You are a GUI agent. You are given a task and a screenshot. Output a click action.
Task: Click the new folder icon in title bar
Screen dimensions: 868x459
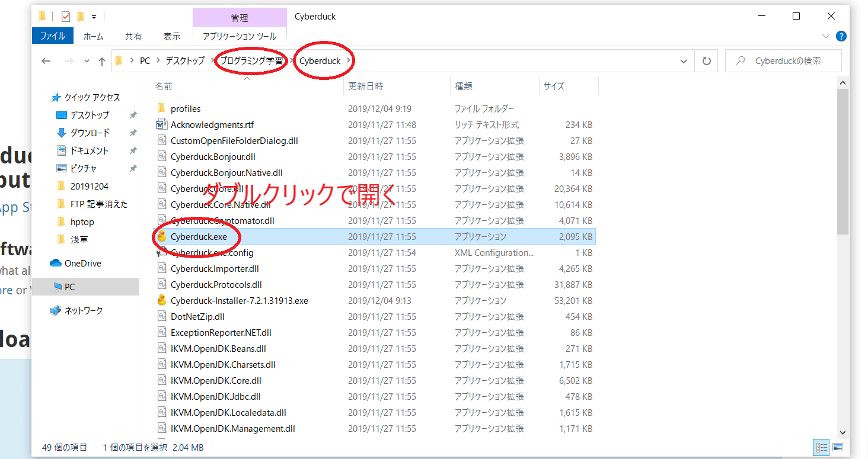[81, 17]
